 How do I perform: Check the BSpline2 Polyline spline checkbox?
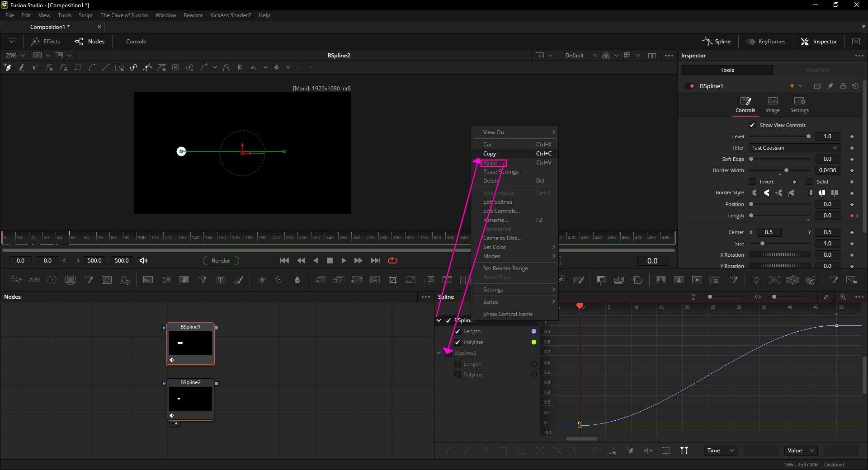pos(458,375)
